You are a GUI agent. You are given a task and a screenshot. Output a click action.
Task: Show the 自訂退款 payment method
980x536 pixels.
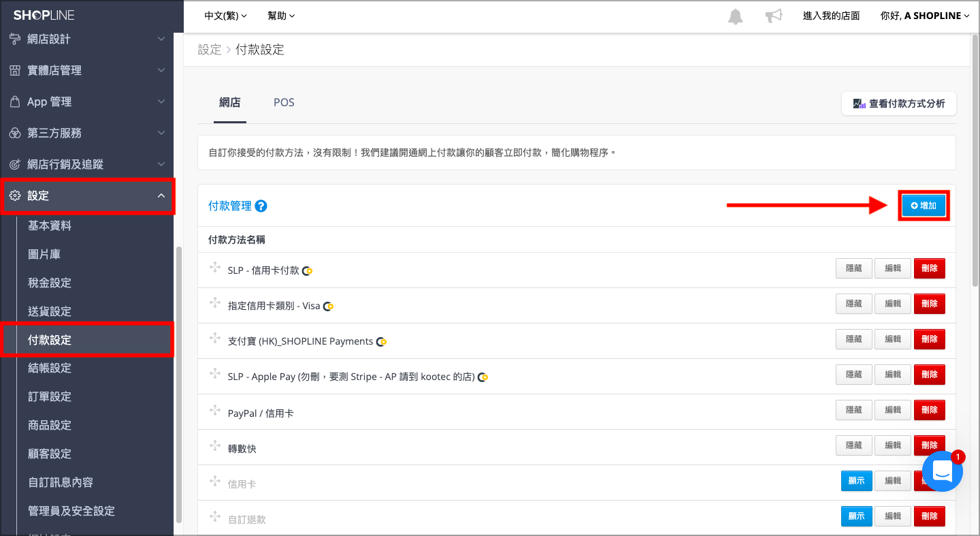tap(856, 516)
